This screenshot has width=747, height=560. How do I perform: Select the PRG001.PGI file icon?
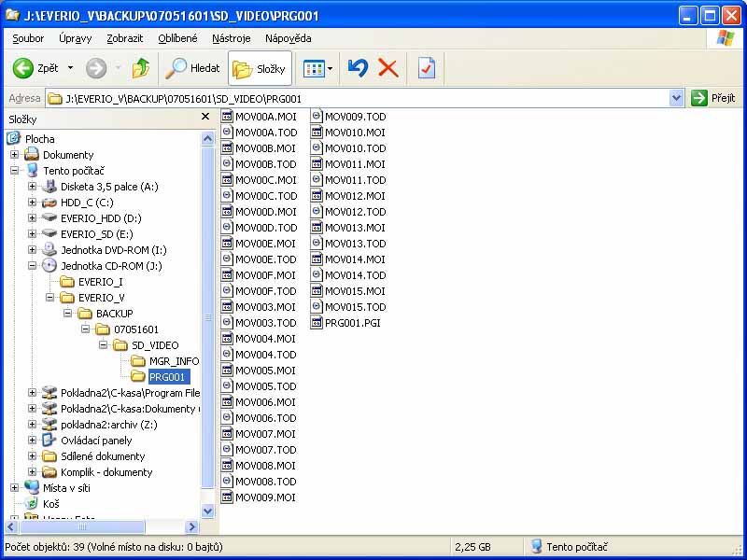317,323
